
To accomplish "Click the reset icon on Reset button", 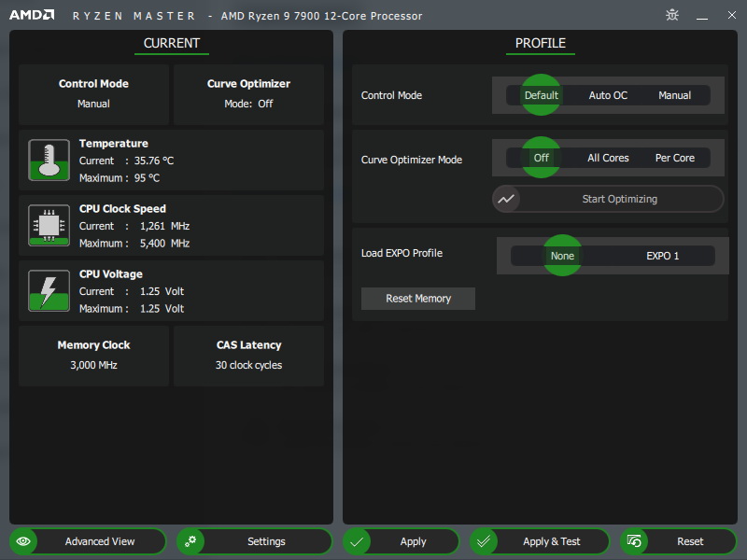I will (x=634, y=541).
